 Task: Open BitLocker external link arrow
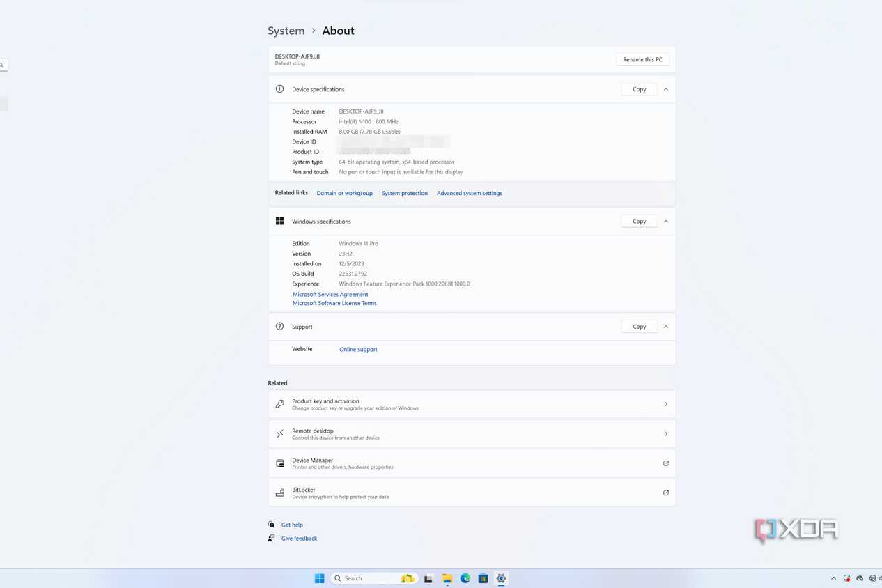[x=665, y=493]
